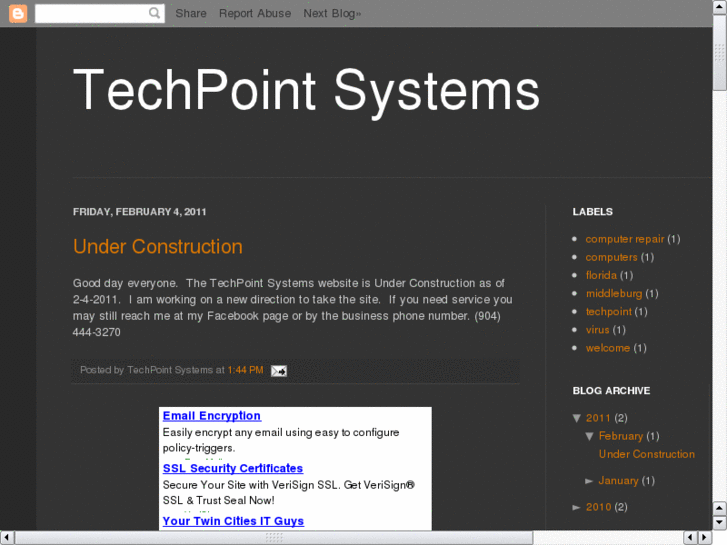This screenshot has width=727, height=545.
Task: Open the welcome label
Action: (x=608, y=348)
